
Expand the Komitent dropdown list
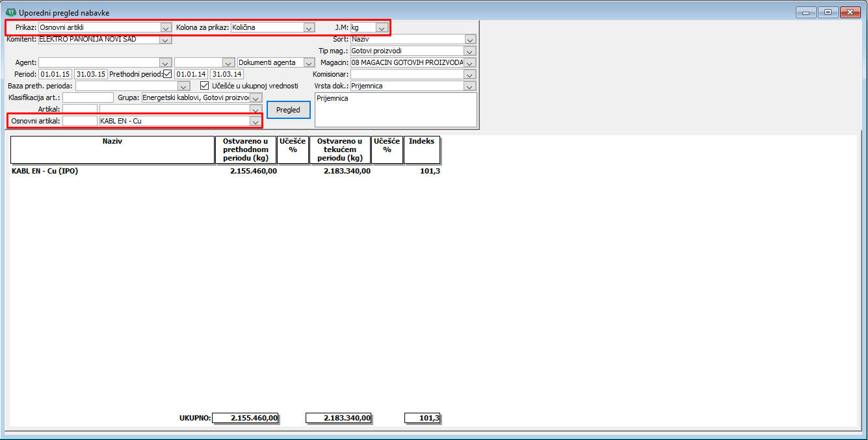coord(165,40)
